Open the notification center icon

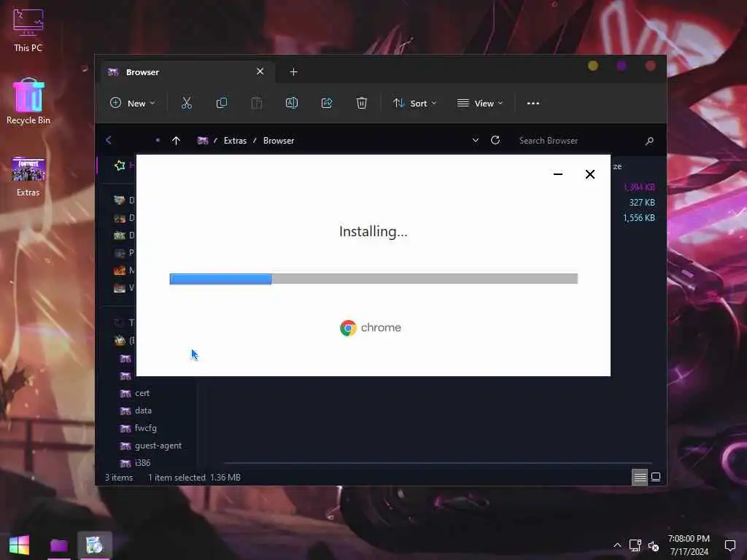729,545
